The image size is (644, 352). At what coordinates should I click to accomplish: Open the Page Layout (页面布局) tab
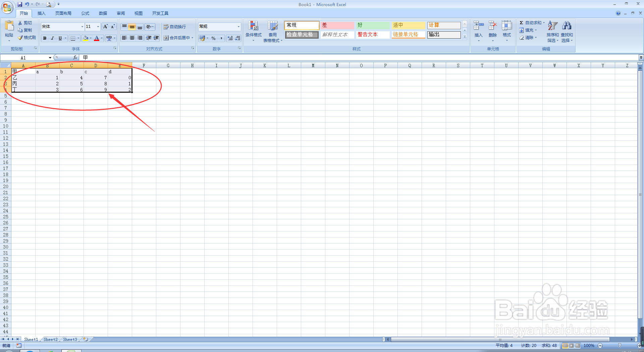pyautogui.click(x=63, y=13)
